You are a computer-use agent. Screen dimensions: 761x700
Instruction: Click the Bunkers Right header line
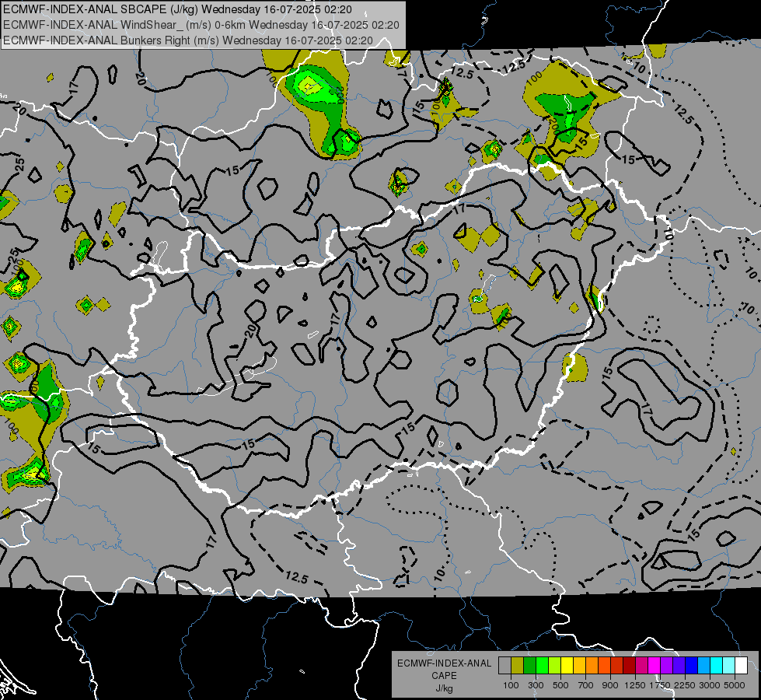coord(188,40)
